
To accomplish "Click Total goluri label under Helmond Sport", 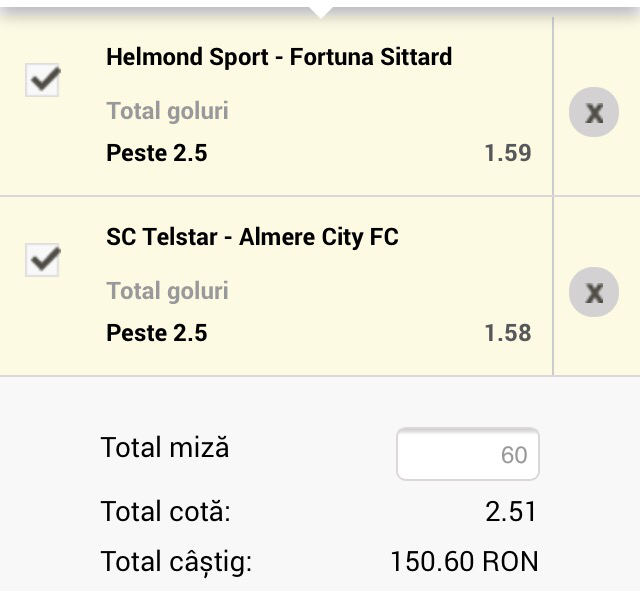I will pyautogui.click(x=168, y=111).
